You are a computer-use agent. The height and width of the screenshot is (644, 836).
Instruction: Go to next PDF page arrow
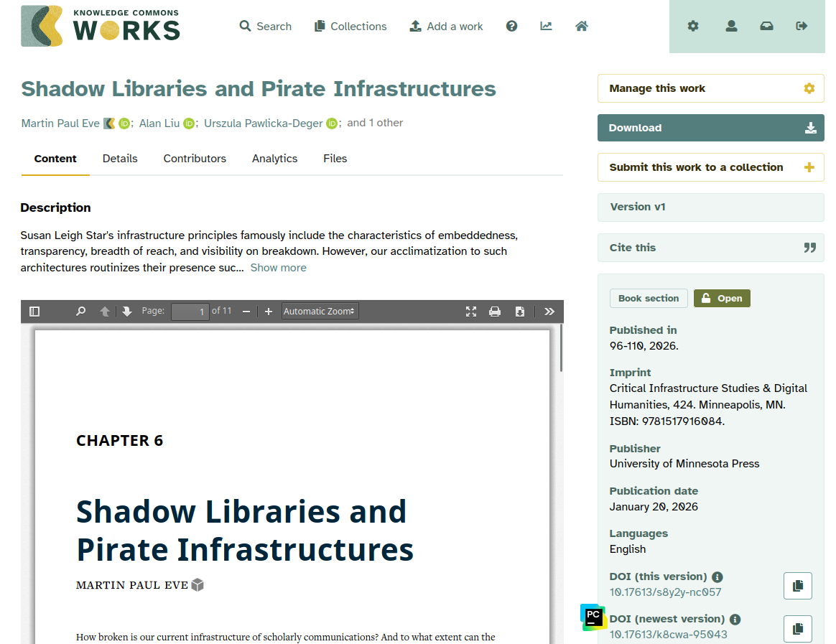[x=127, y=312]
